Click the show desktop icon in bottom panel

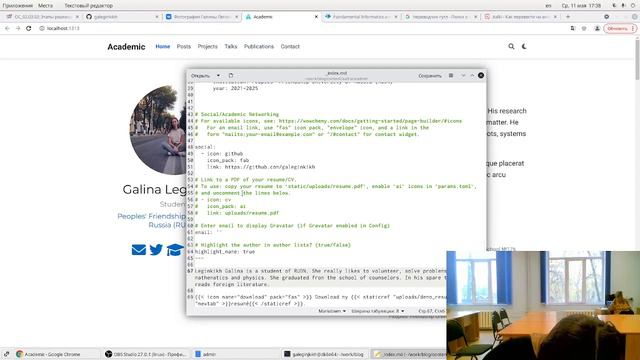7,354
